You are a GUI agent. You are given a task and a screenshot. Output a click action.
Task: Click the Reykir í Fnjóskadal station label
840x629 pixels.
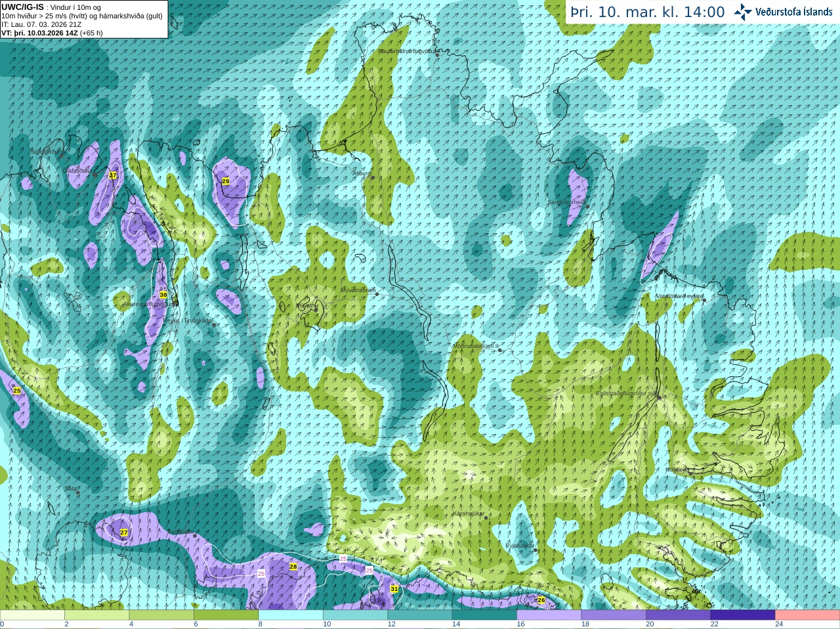tap(188, 320)
